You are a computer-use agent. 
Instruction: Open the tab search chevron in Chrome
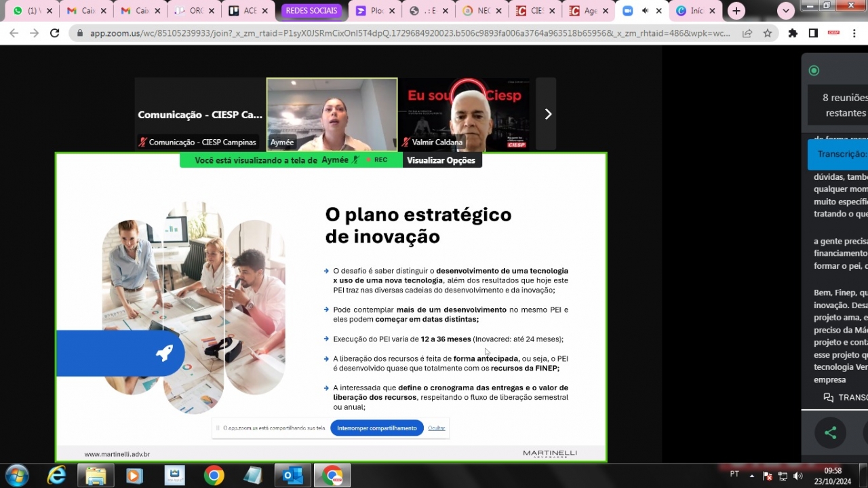click(785, 10)
